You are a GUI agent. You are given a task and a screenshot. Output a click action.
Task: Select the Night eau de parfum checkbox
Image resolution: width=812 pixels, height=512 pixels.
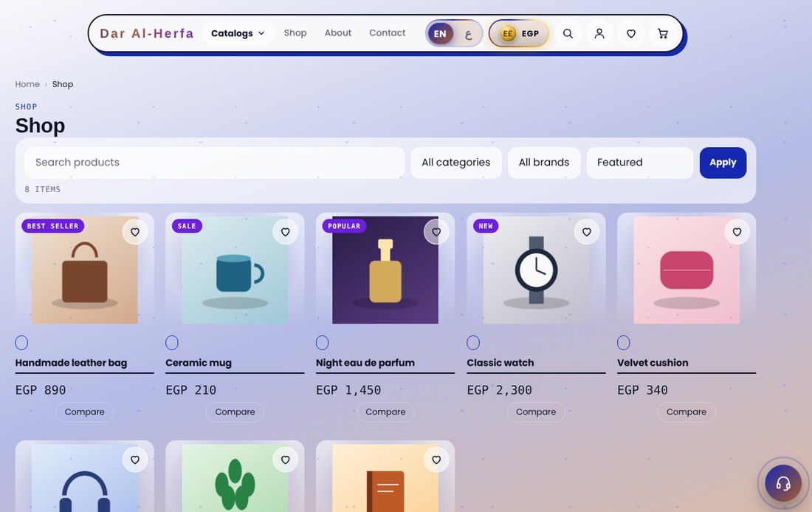click(322, 343)
